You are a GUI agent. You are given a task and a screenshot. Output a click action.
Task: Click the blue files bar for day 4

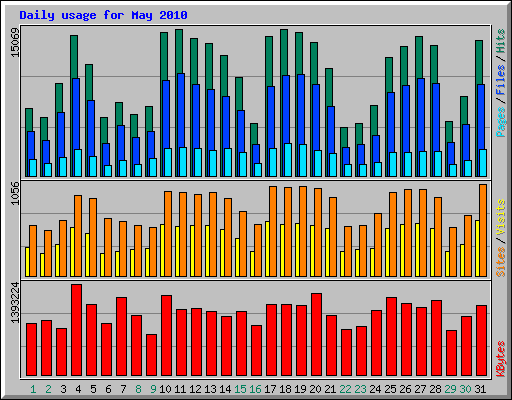pos(76,114)
